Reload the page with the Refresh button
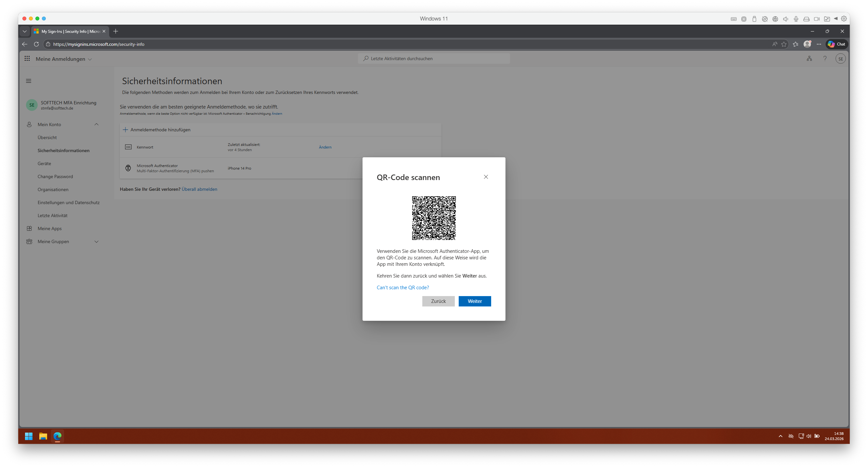This screenshot has height=468, width=868. pos(36,44)
